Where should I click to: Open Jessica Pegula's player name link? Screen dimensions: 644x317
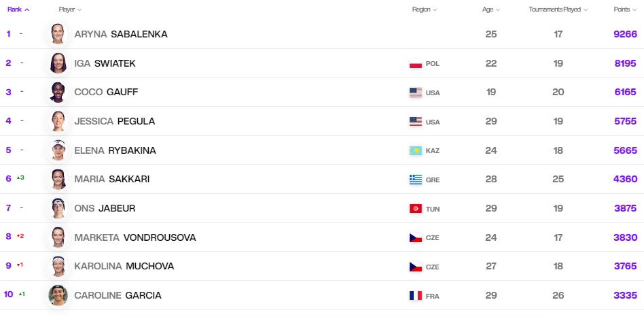(x=115, y=121)
